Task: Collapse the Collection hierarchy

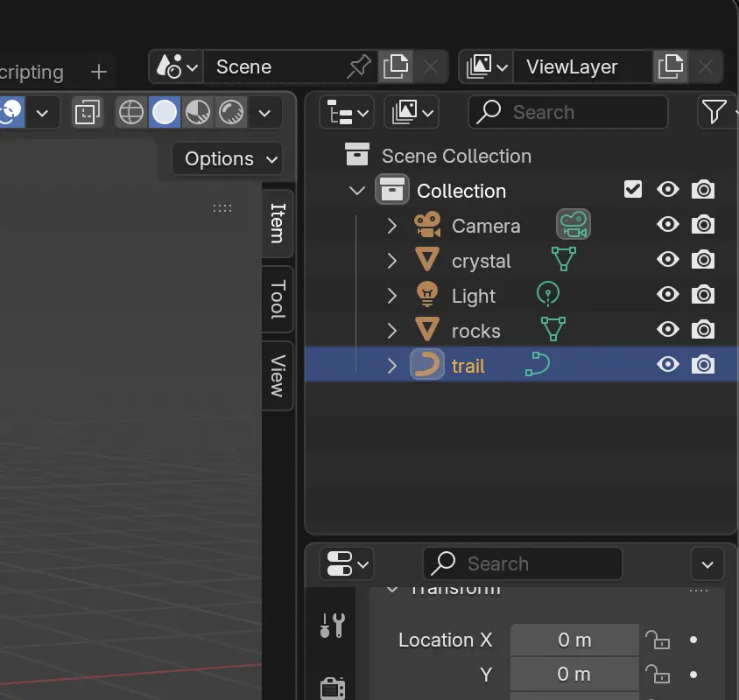Action: click(x=357, y=191)
